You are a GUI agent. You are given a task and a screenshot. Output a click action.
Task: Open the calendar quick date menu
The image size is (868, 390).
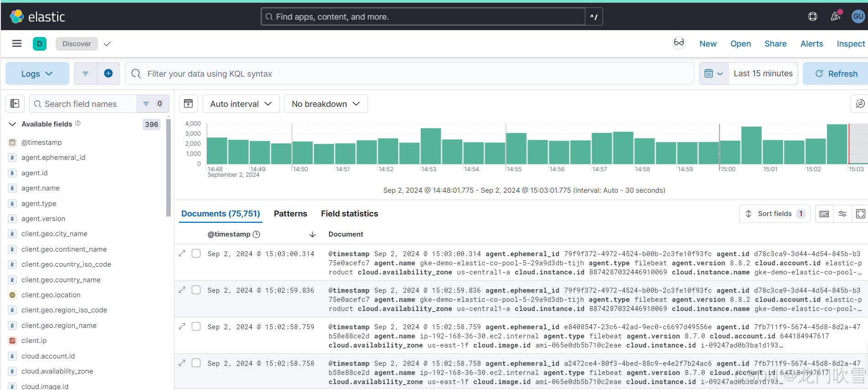[x=714, y=74]
